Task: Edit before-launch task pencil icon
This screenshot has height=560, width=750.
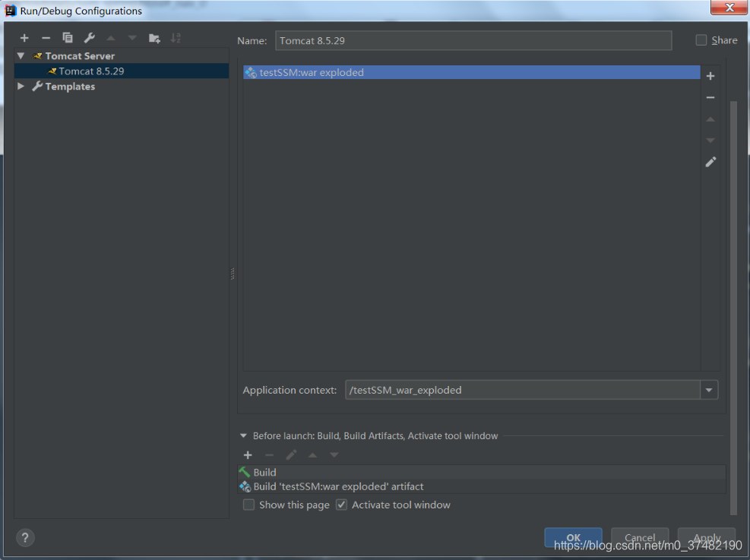Action: point(291,455)
